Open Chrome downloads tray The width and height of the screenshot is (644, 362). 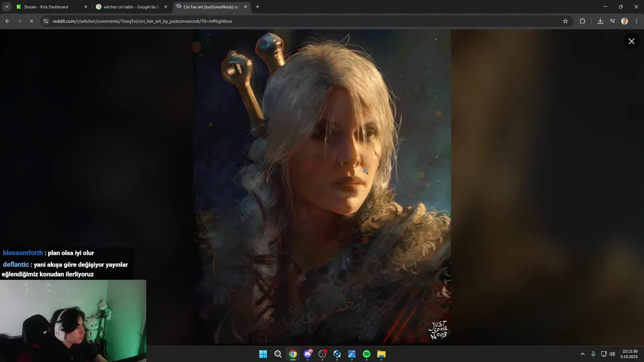600,21
